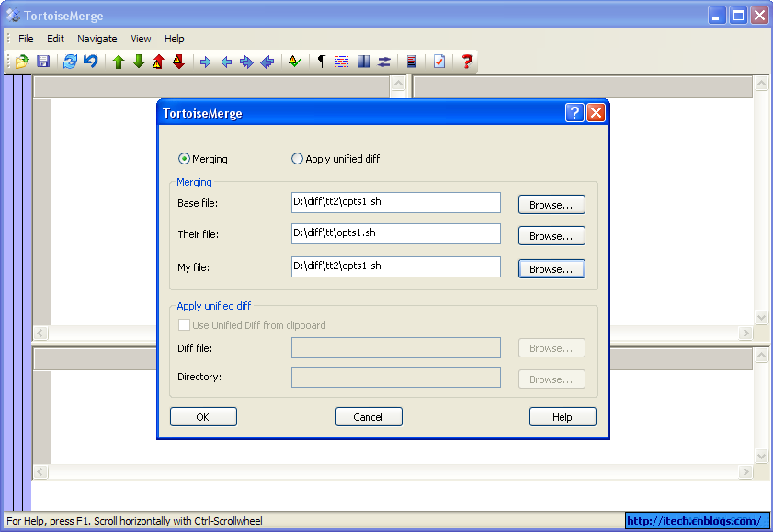Undo last change via the Undo icon

pos(89,61)
